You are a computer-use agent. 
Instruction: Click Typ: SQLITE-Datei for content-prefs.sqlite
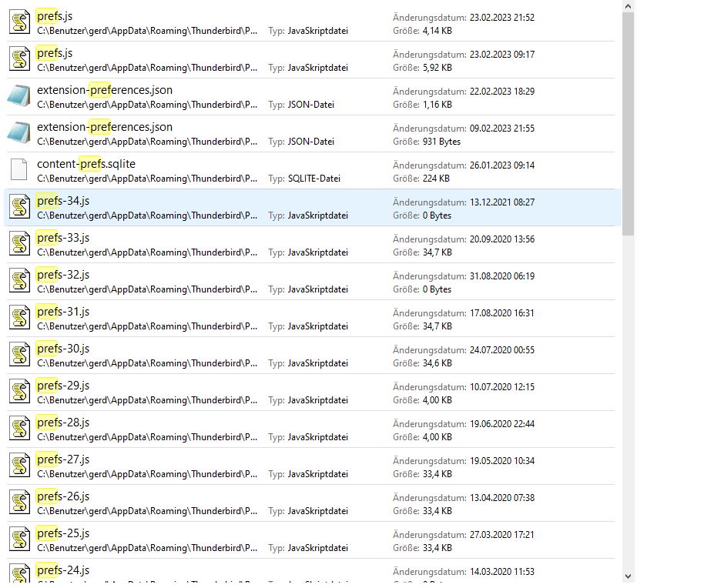(x=304, y=179)
